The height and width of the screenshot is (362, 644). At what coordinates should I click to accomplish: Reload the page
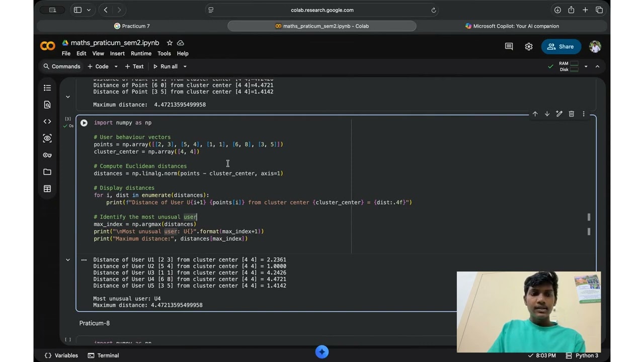tap(434, 10)
